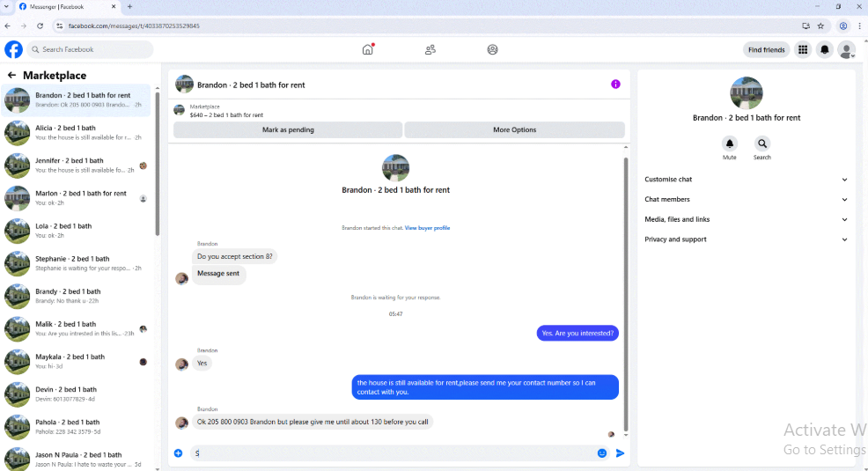
Task: Open Devin 2 bed 1 bath conversation
Action: coord(76,394)
